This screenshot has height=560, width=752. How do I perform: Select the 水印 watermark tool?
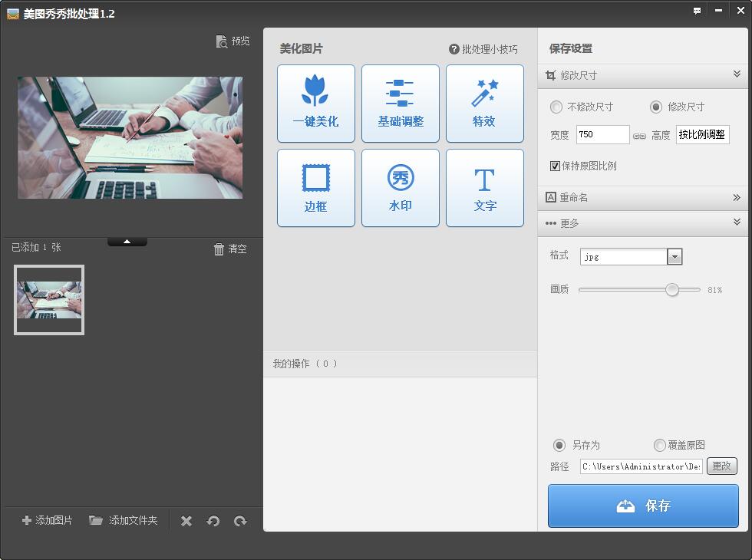[400, 187]
